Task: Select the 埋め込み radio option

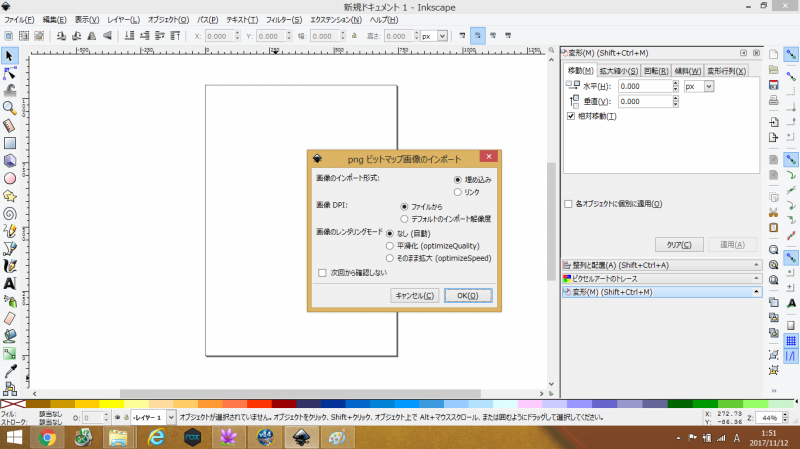Action: (x=458, y=180)
